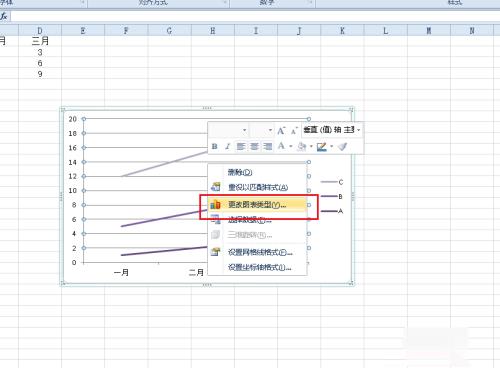Click the shape fill paint bucket icon
The width and height of the screenshot is (500, 368).
(x=302, y=146)
